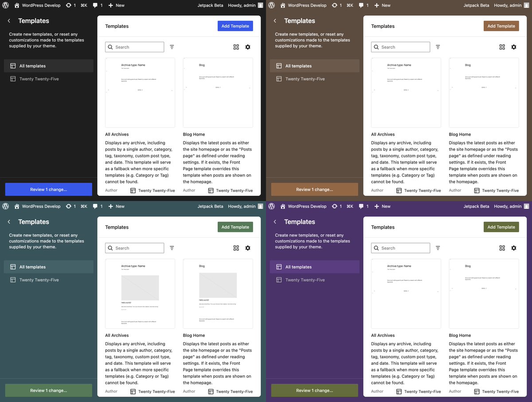Focus Search field in black-themed panel
Screen dimensions: 532x402
tap(135, 47)
